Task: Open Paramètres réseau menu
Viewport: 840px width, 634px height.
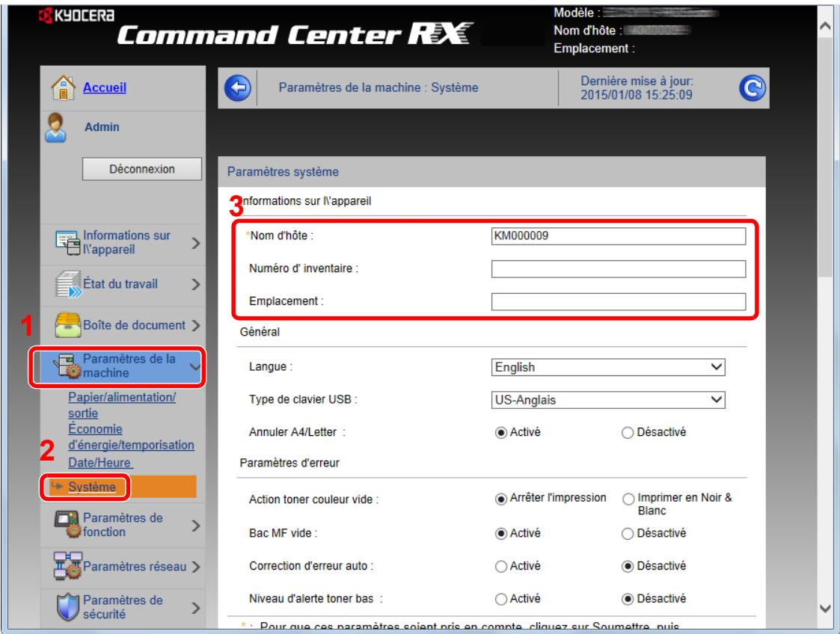Action: click(x=123, y=567)
